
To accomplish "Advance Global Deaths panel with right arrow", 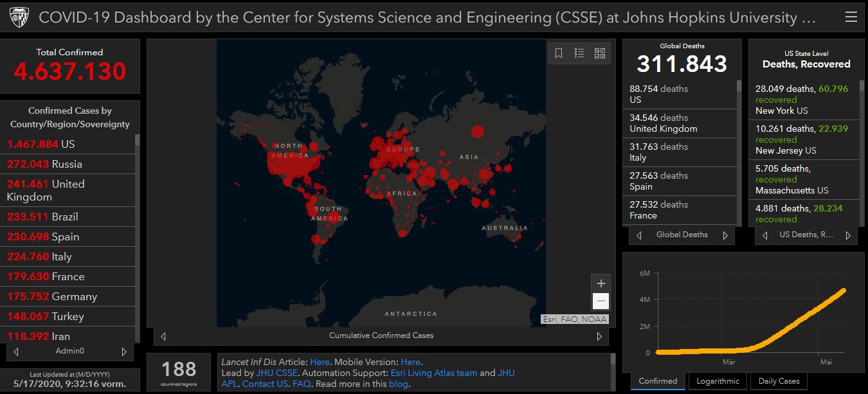I will tap(725, 235).
